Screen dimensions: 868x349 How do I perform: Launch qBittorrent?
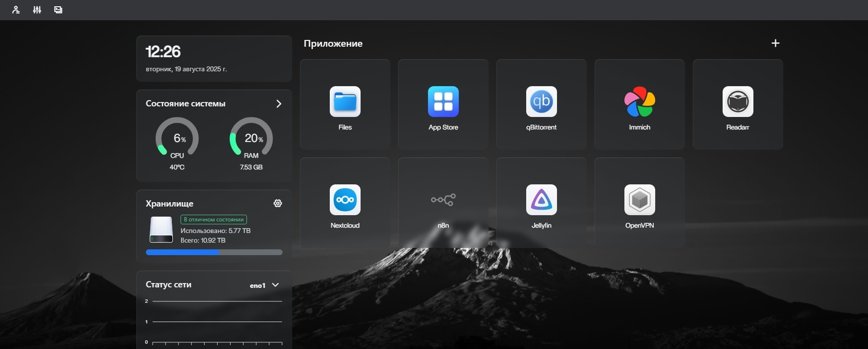(x=542, y=104)
